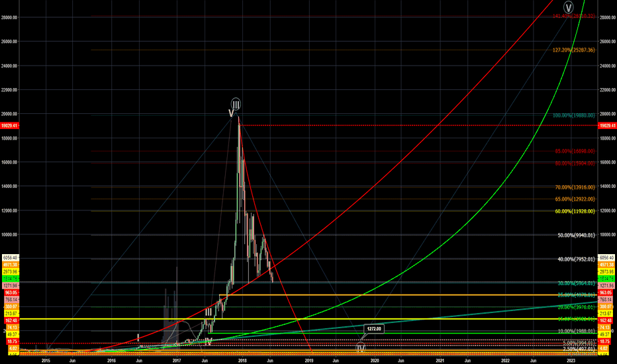Click the 2023 label on the time axis
Screen dimensions: 617x364
pos(571,360)
